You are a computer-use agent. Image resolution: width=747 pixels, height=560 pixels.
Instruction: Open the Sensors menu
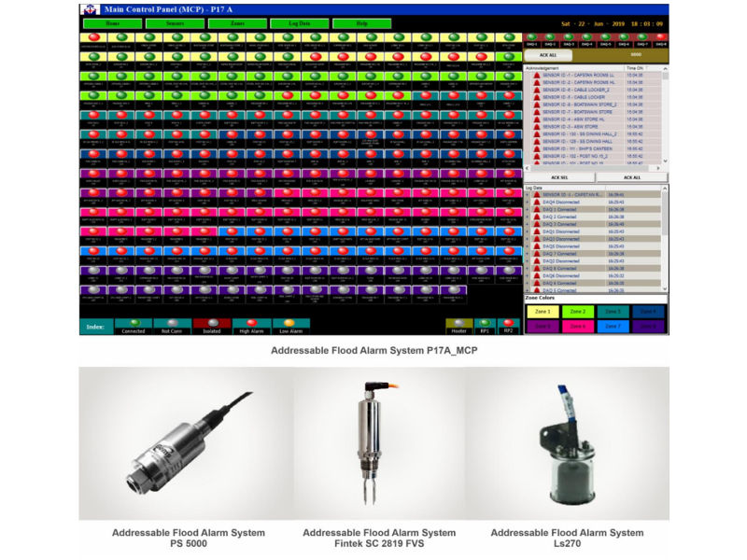coord(175,24)
